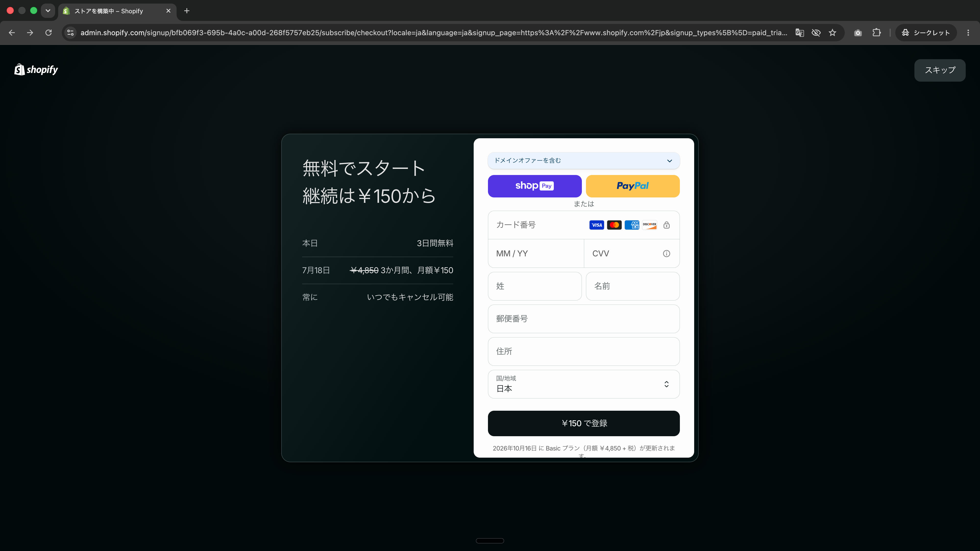Pay with PayPal

[633, 186]
